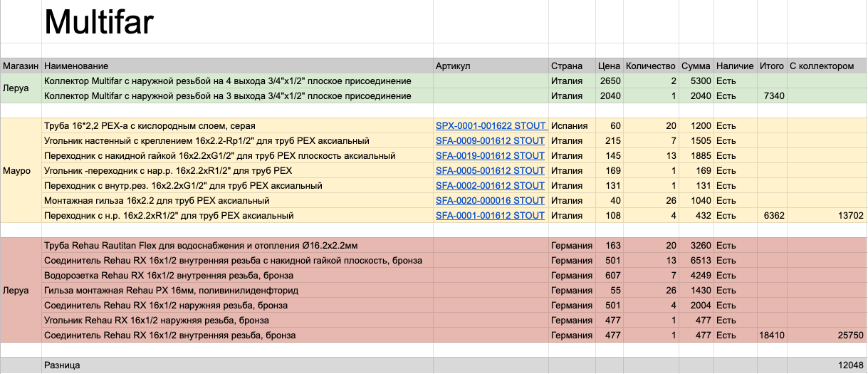Select the price cell 215
Screen dimensions: 868x374
[x=610, y=141]
